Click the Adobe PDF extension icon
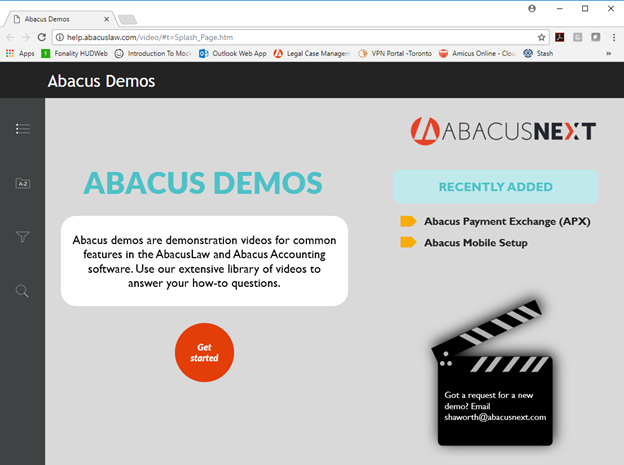This screenshot has height=465, width=624. 560,37
